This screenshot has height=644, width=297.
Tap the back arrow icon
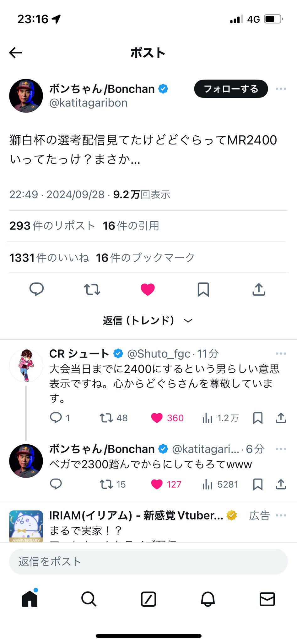(16, 53)
